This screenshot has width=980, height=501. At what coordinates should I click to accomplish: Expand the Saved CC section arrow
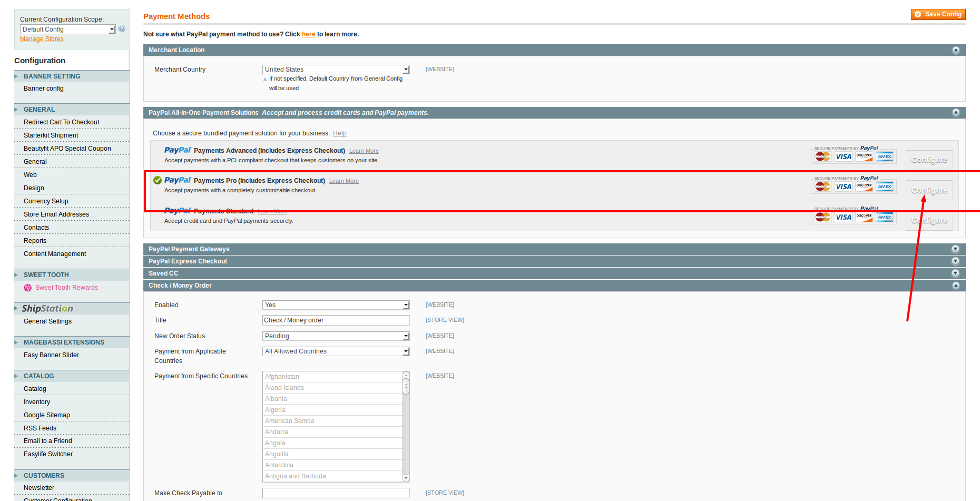click(x=956, y=273)
